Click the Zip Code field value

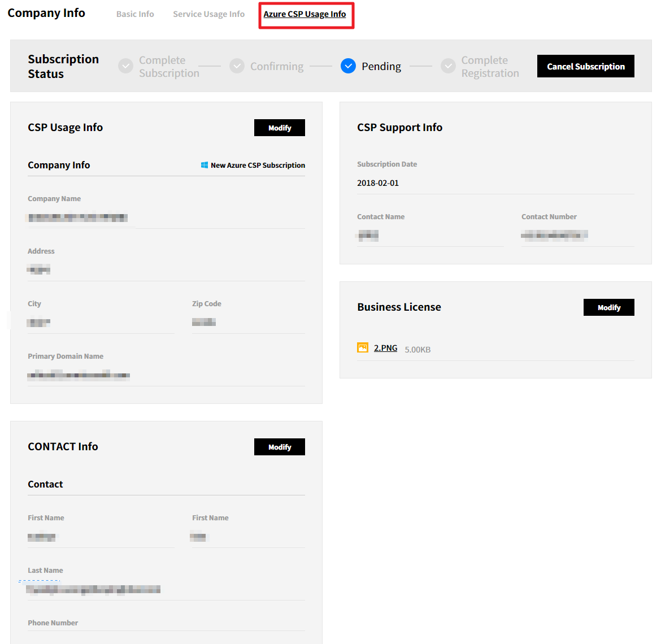[x=204, y=323]
